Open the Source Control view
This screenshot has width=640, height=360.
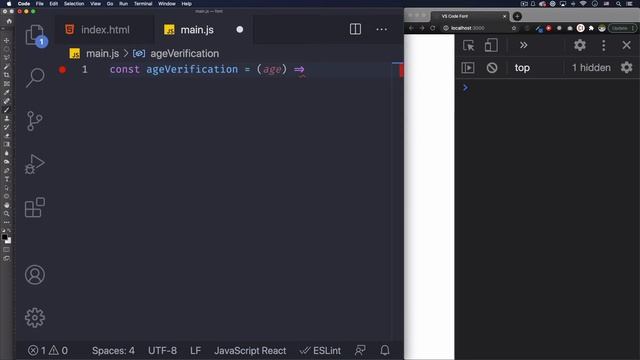coord(35,121)
